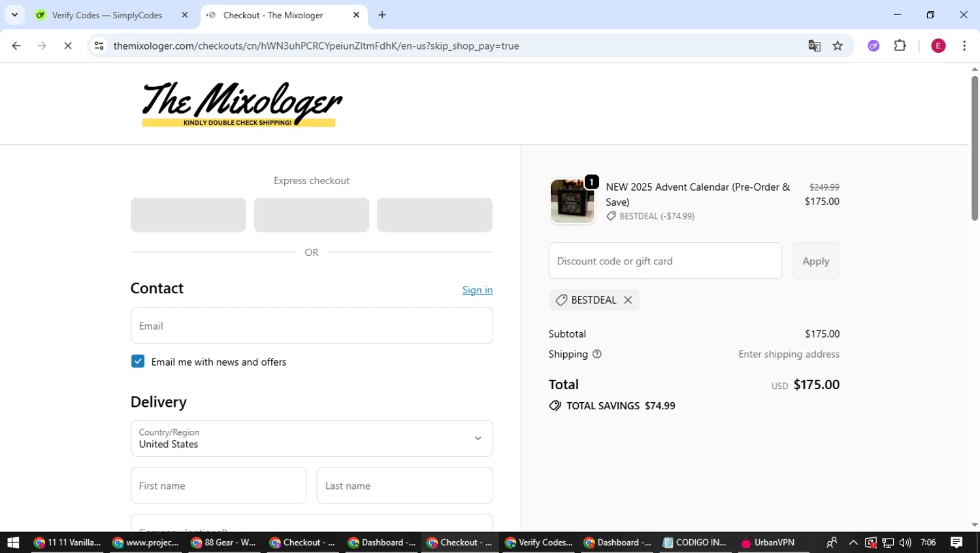Click the NEW 2025 Advent Calendar product title

pyautogui.click(x=698, y=195)
